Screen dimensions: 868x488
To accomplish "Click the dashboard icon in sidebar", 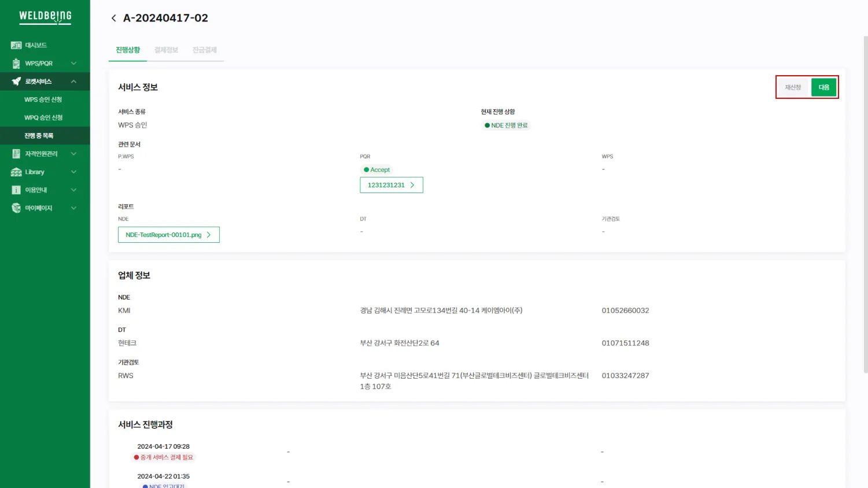I will [x=16, y=45].
